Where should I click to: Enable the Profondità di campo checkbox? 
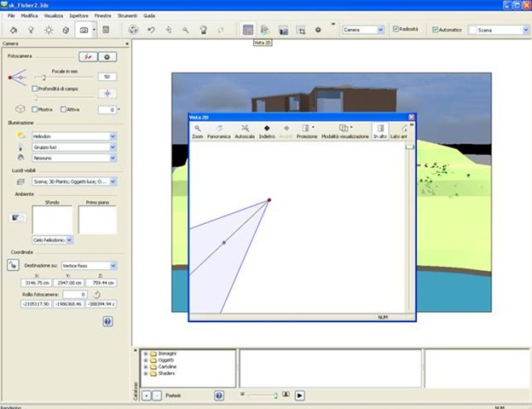point(34,88)
